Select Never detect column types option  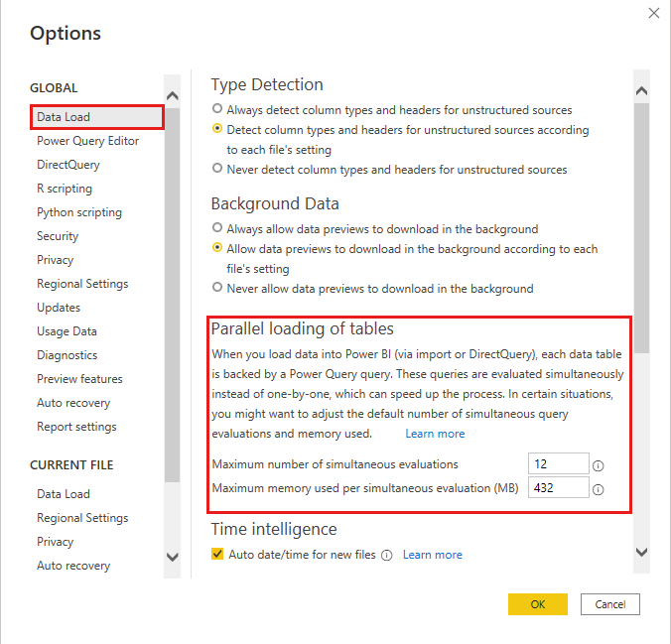[217, 170]
